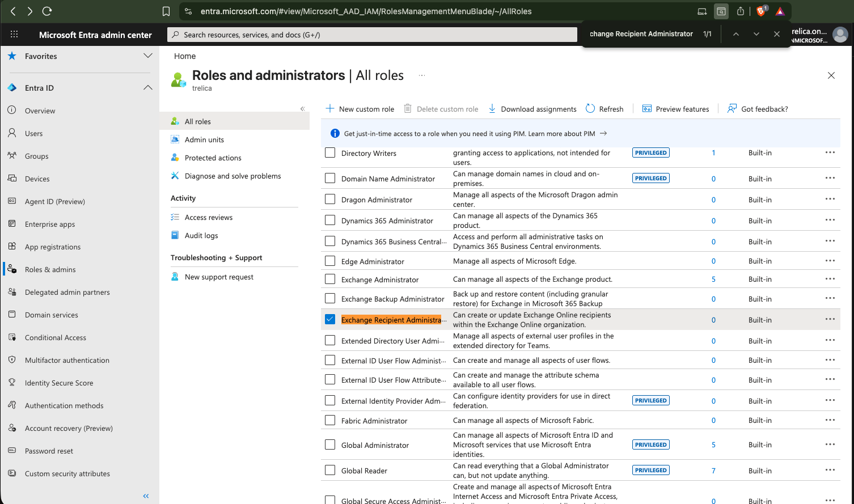Click the Identity Secure Score icon

[12, 382]
